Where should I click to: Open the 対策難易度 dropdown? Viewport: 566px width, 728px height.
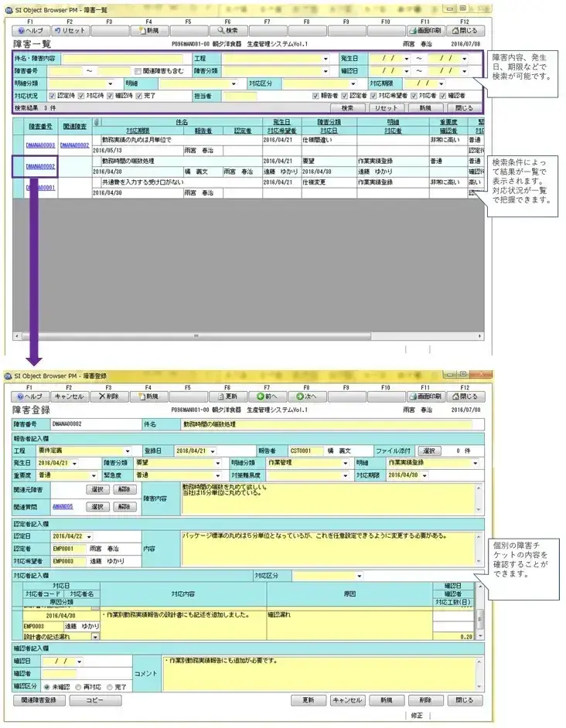346,475
